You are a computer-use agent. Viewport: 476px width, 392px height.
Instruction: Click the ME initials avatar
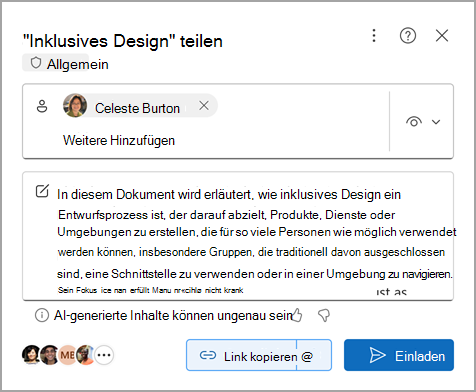tap(67, 355)
